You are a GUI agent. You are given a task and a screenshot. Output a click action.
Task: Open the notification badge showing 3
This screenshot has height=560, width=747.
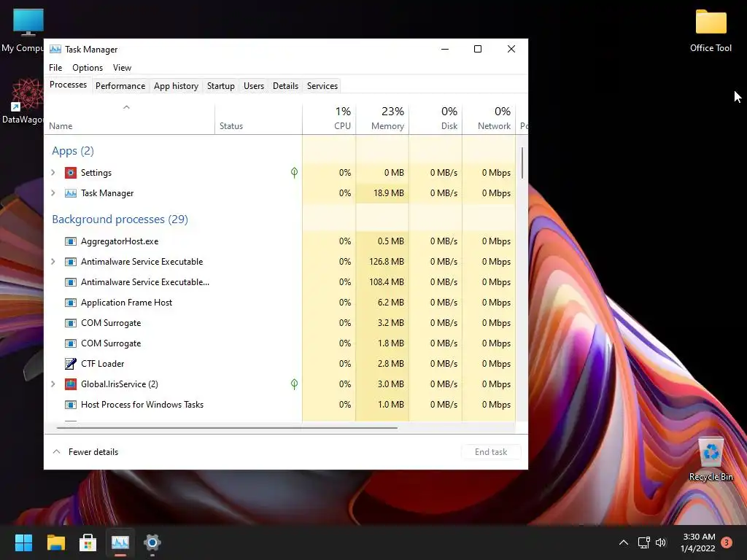click(x=727, y=542)
